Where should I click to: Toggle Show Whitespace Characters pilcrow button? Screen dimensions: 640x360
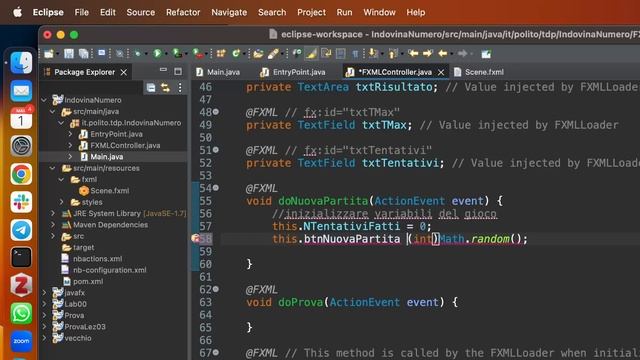[x=355, y=53]
